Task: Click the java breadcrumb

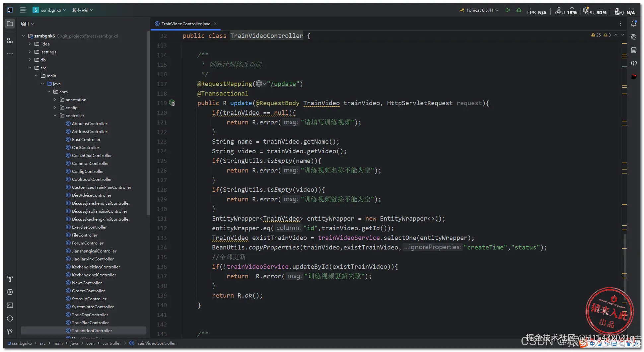Action: pos(74,343)
